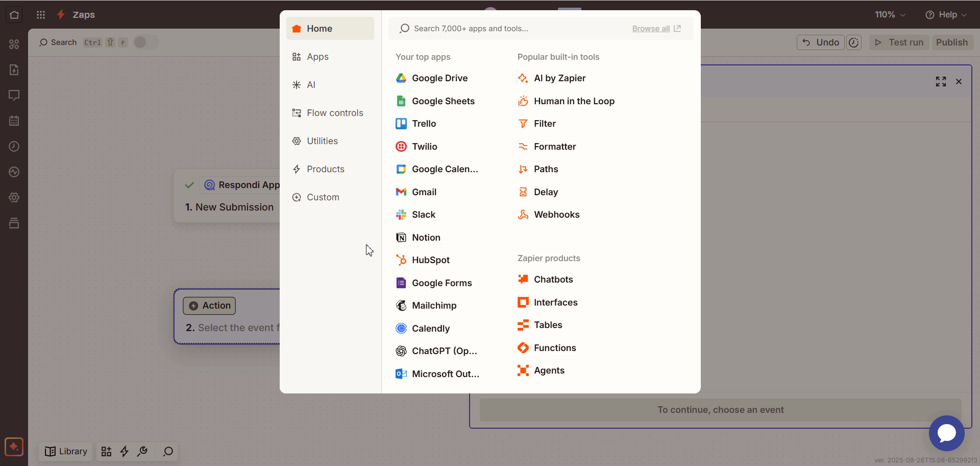The height and width of the screenshot is (466, 980).
Task: Toggle the switch beside Search
Action: [x=145, y=42]
